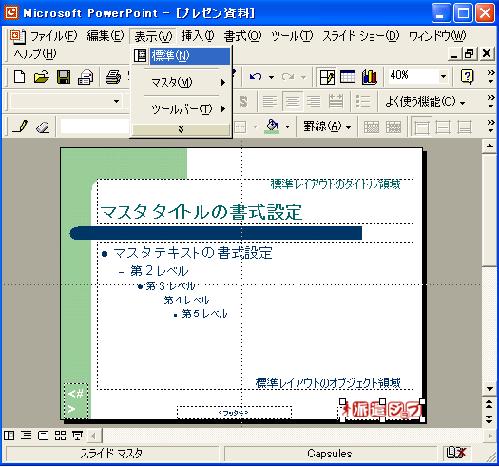
Task: Open the fill color bucket swatch
Action: (273, 126)
